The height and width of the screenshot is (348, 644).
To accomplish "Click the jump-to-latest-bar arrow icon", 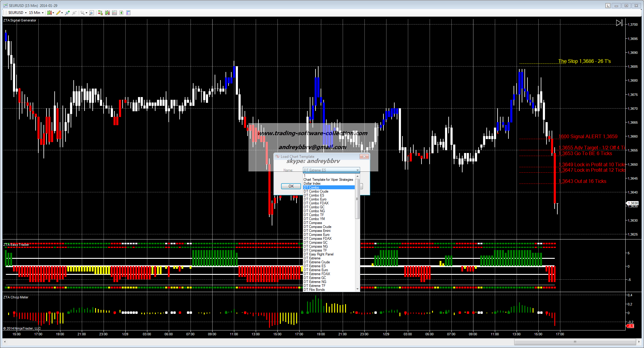I will (x=619, y=23).
